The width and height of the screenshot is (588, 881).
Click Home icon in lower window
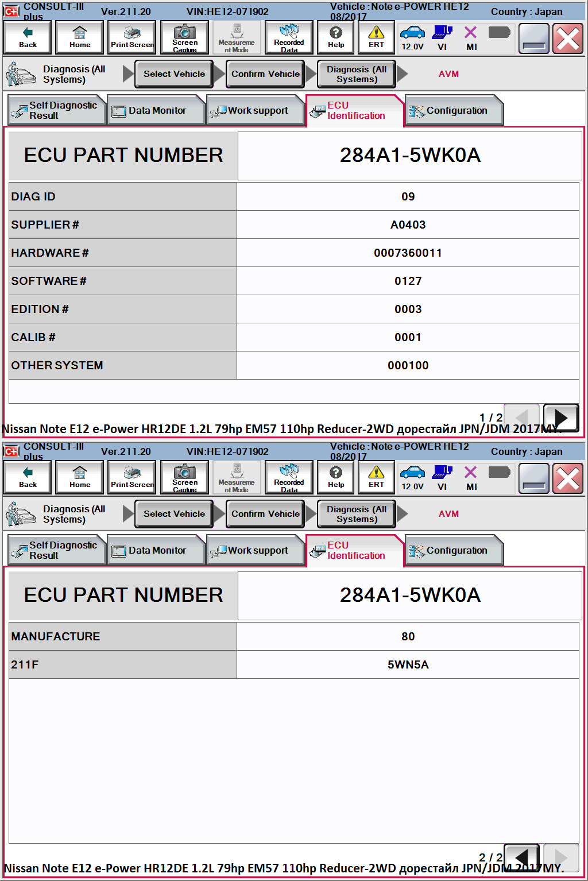pyautogui.click(x=80, y=477)
